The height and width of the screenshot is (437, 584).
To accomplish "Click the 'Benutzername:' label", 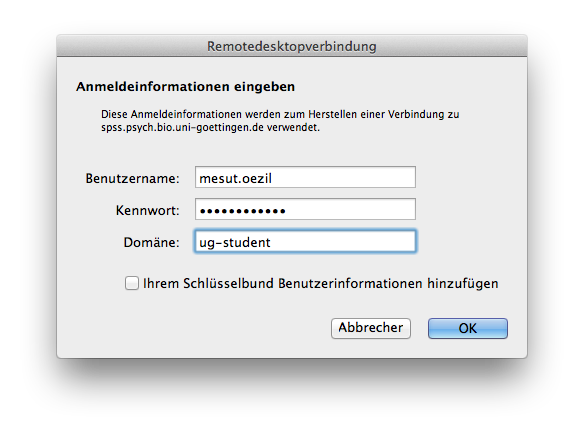I will (133, 178).
